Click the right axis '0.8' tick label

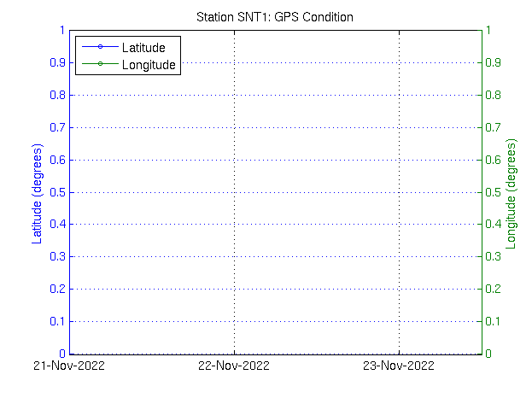tap(493, 95)
